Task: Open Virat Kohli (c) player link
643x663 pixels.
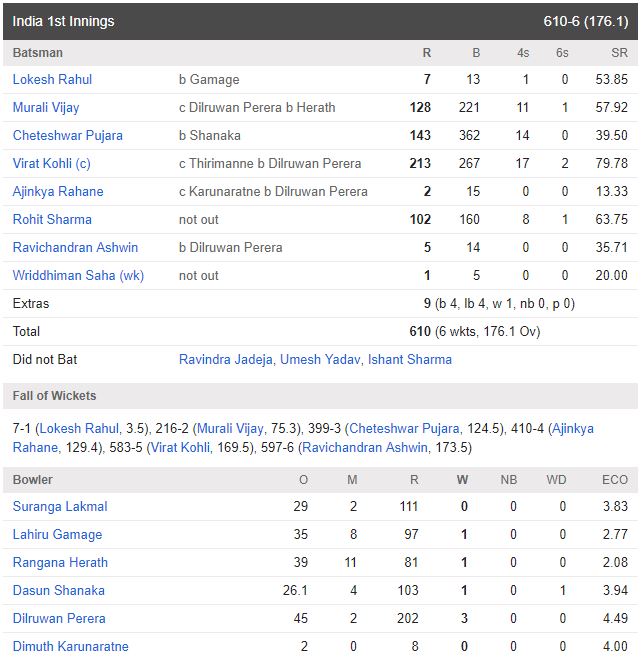Action: [x=52, y=163]
